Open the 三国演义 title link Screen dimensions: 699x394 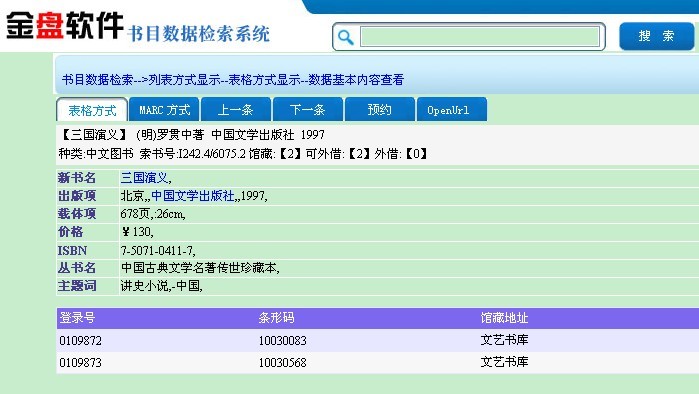pyautogui.click(x=144, y=178)
